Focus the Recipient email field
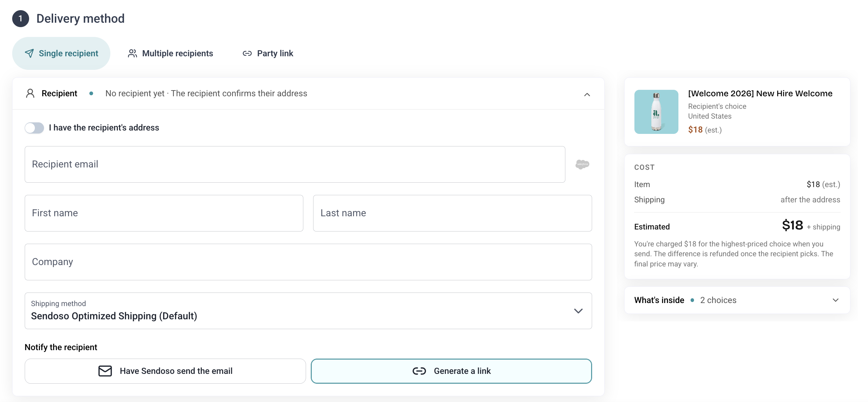 click(295, 164)
